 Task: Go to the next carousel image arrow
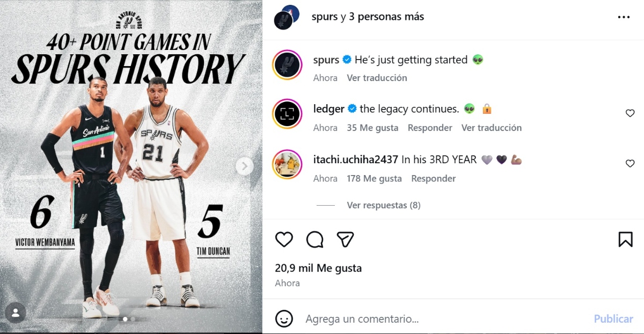(244, 166)
